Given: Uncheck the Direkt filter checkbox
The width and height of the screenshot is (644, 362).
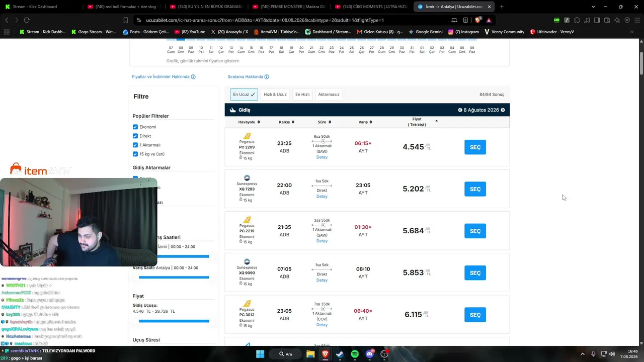Looking at the screenshot, I should tap(135, 136).
